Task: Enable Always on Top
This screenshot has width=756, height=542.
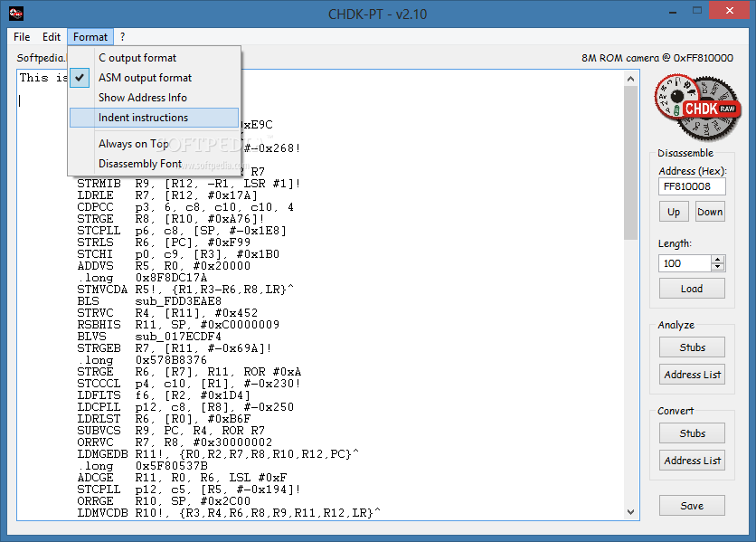Action: (155, 144)
